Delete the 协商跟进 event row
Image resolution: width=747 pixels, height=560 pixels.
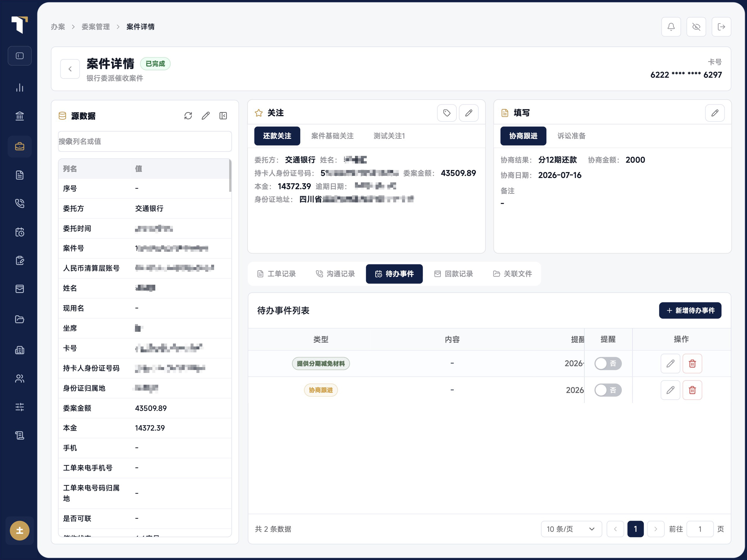[692, 390]
